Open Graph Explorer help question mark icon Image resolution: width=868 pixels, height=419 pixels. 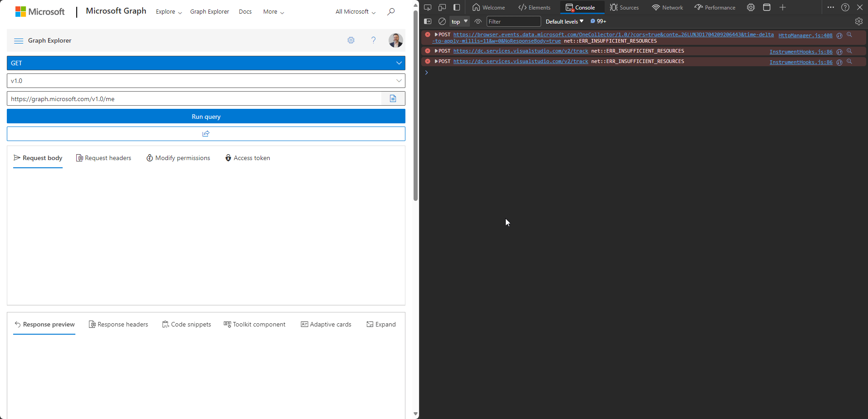click(x=373, y=40)
